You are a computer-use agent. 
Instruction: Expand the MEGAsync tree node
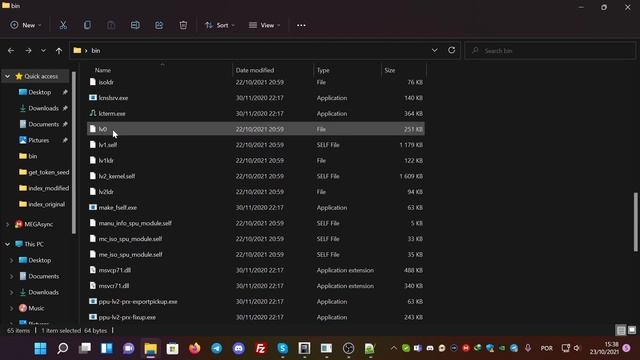coord(7,224)
